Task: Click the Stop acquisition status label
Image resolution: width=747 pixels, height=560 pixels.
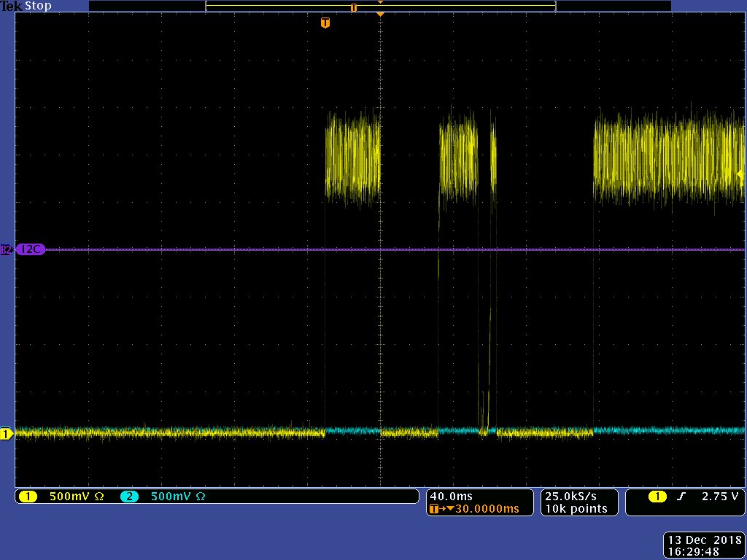Action: [x=38, y=6]
